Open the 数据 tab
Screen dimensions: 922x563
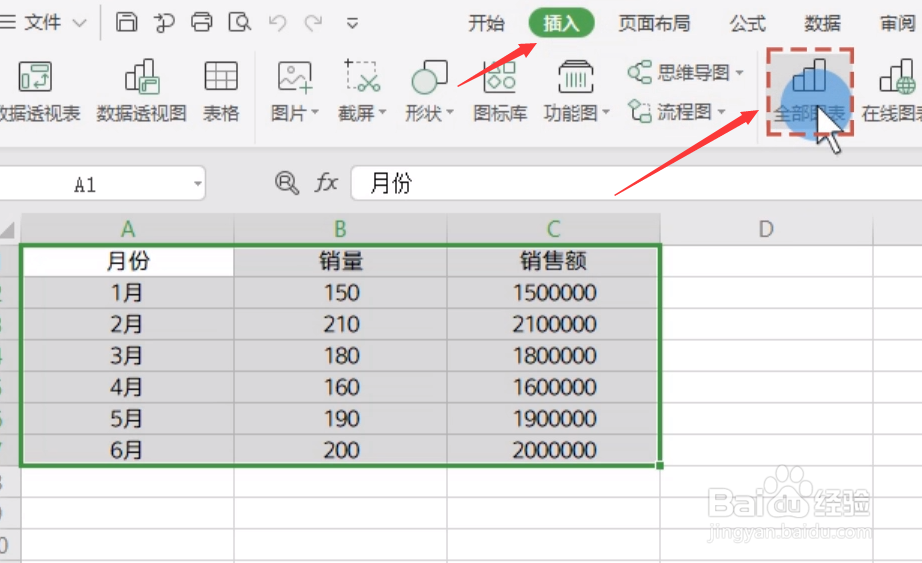tap(822, 24)
